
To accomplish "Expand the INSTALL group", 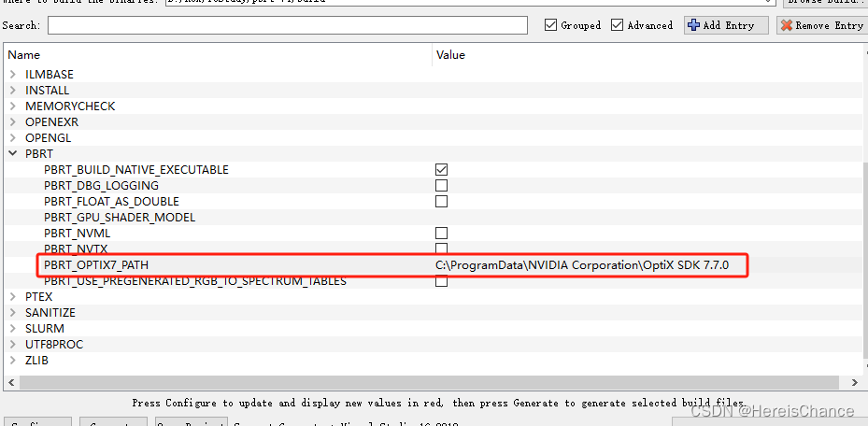I will (13, 91).
